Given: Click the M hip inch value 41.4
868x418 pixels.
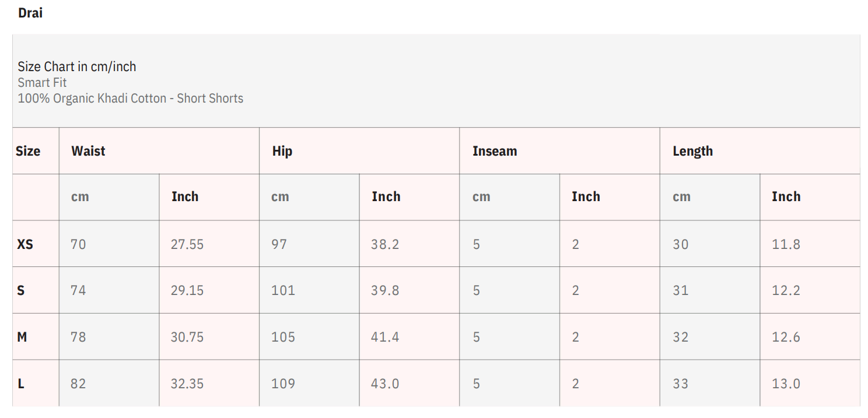Looking at the screenshot, I should [385, 337].
